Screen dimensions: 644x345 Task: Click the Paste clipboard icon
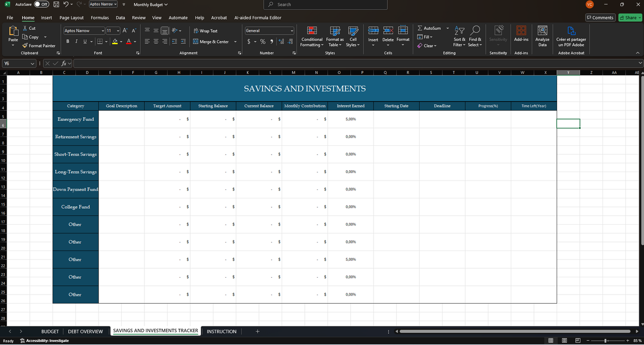(13, 31)
